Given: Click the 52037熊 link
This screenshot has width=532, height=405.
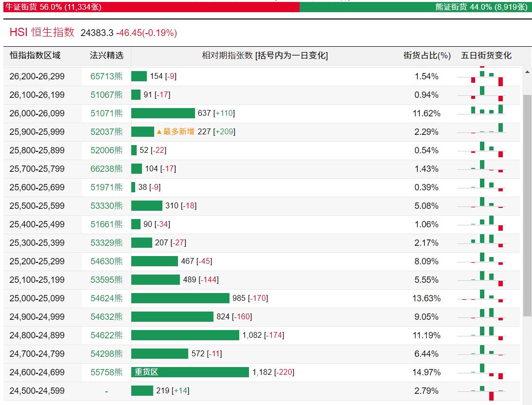Looking at the screenshot, I should pos(106,132).
